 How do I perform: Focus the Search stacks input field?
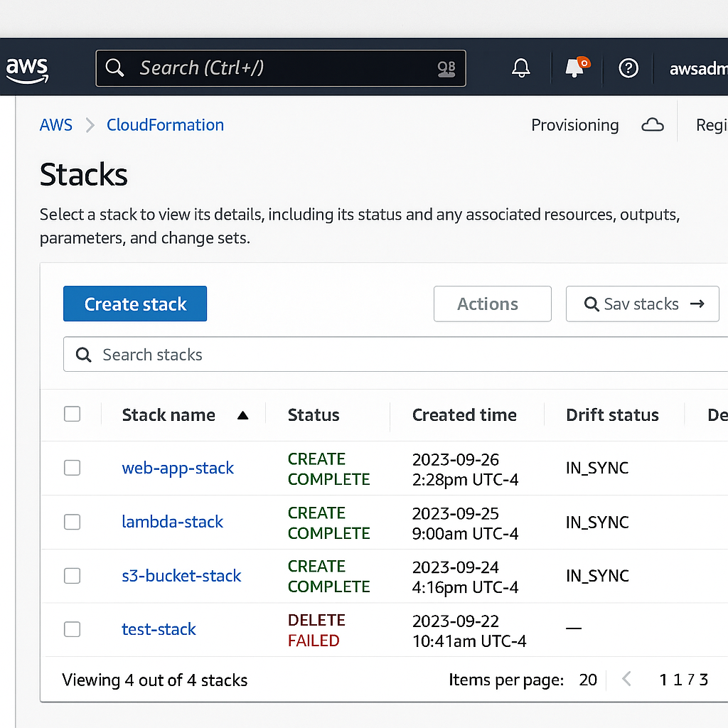tap(398, 355)
